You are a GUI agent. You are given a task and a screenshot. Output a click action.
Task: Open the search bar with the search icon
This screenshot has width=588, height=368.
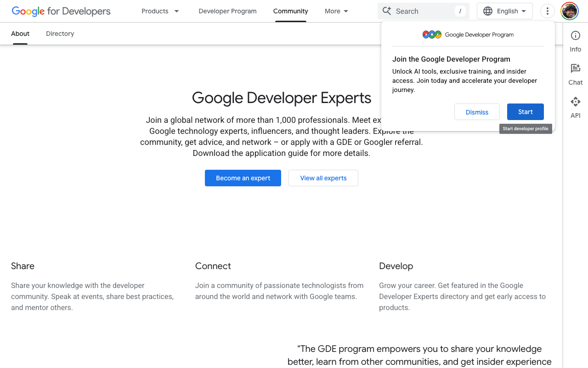point(386,11)
